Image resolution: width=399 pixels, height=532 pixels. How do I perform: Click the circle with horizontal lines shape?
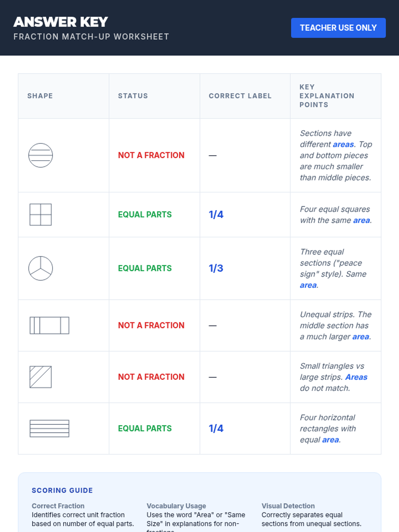point(41,155)
